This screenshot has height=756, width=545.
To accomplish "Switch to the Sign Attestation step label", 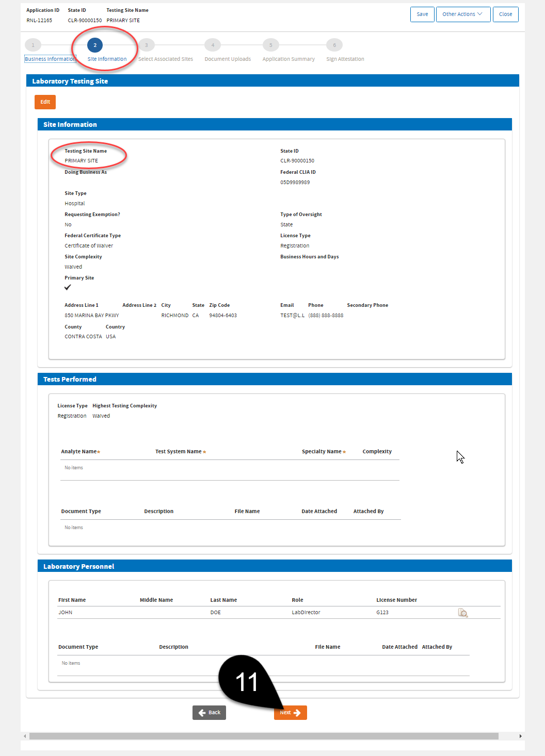I will [345, 59].
